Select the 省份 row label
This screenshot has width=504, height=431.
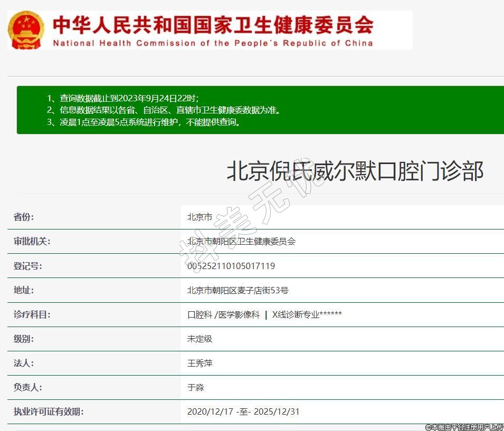pyautogui.click(x=24, y=217)
